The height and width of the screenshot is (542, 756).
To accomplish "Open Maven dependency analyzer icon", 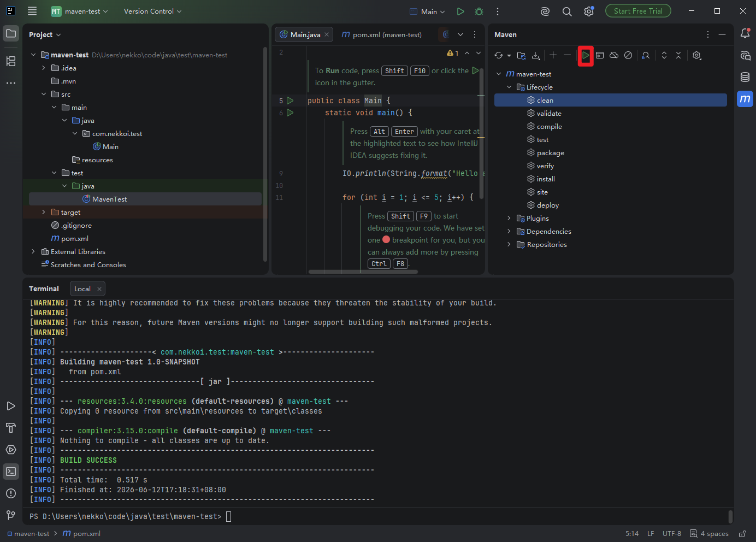I will 646,55.
